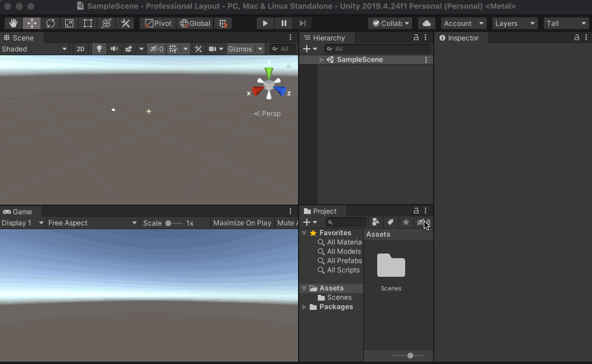Select the Transform tool
Screen dimensions: 592x364
[107, 23]
